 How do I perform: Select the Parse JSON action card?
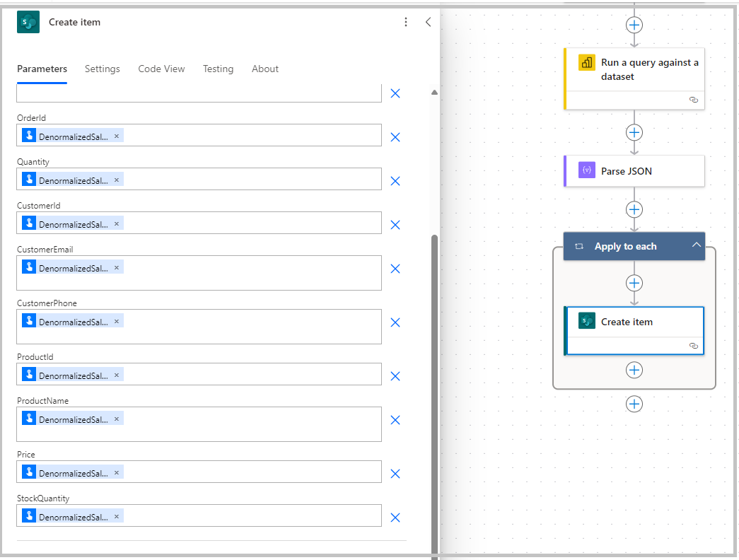(x=634, y=171)
